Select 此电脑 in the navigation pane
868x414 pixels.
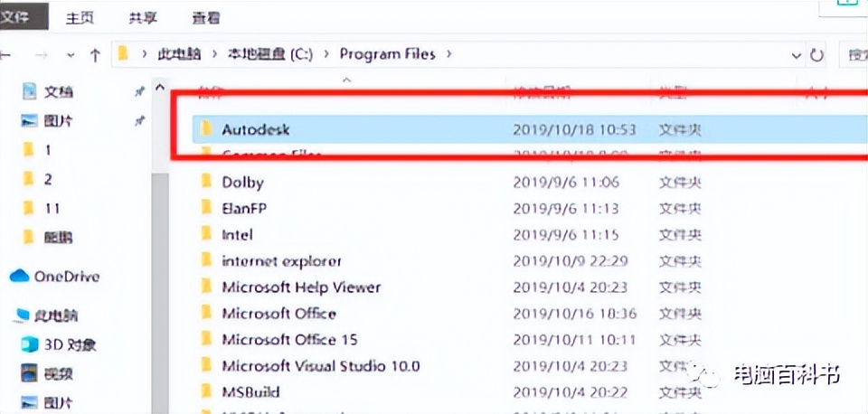[x=56, y=315]
